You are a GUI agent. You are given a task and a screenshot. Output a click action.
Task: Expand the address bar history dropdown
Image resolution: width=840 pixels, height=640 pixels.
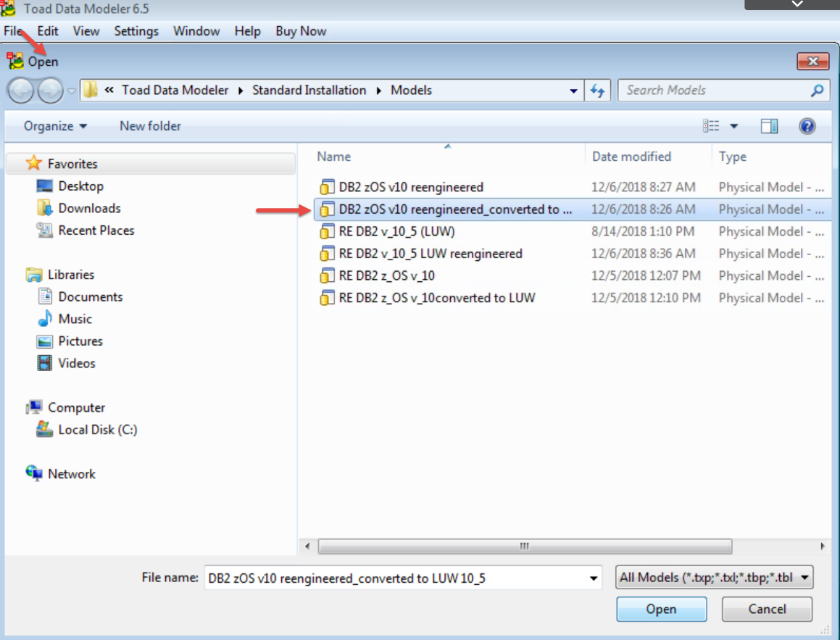(573, 91)
